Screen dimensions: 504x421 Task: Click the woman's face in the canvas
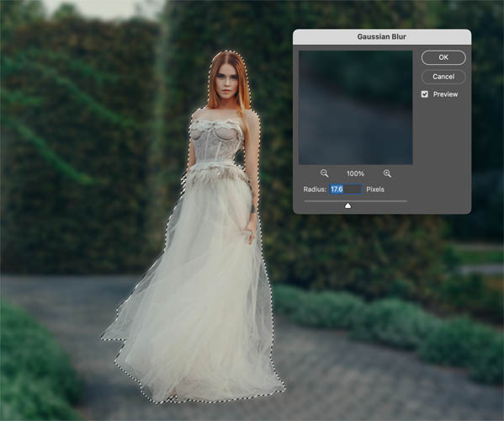tap(227, 82)
